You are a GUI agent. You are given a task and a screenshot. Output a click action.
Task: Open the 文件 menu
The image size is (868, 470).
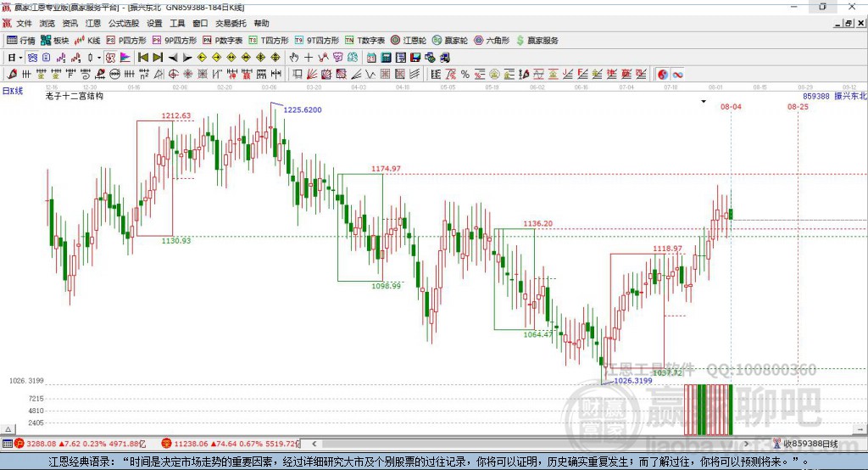24,23
